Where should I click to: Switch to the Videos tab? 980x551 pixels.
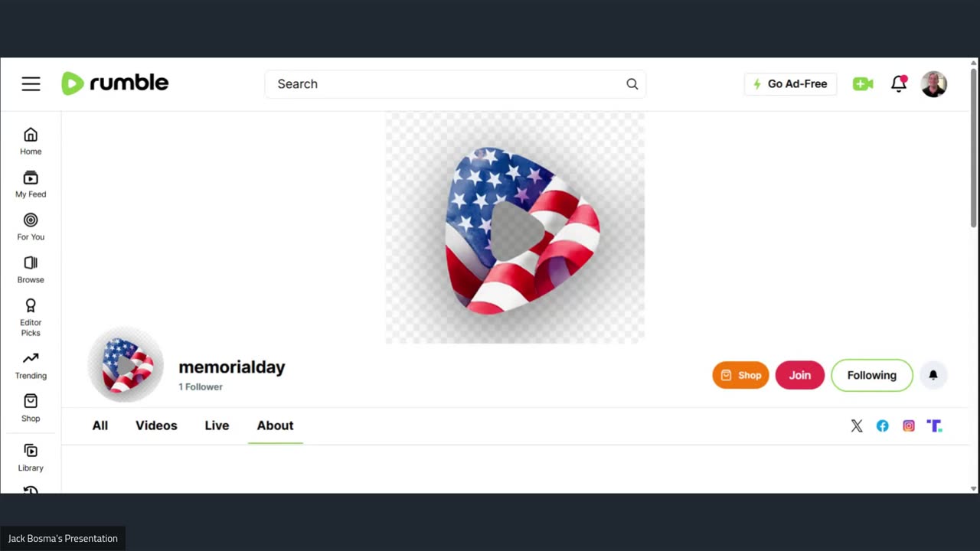click(156, 425)
